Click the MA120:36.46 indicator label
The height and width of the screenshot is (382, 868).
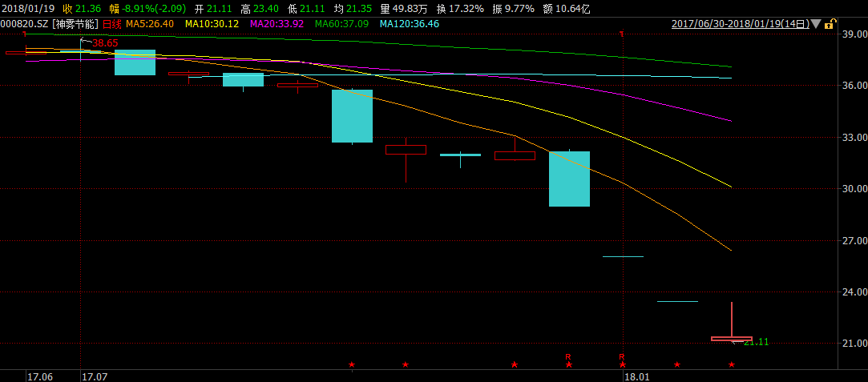pos(409,24)
